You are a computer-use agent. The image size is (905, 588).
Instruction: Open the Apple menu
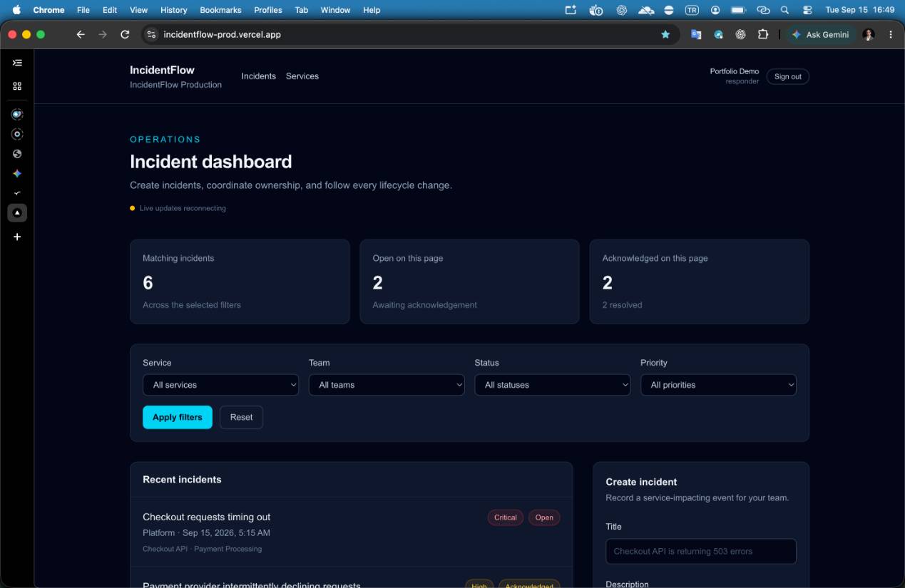[16, 10]
